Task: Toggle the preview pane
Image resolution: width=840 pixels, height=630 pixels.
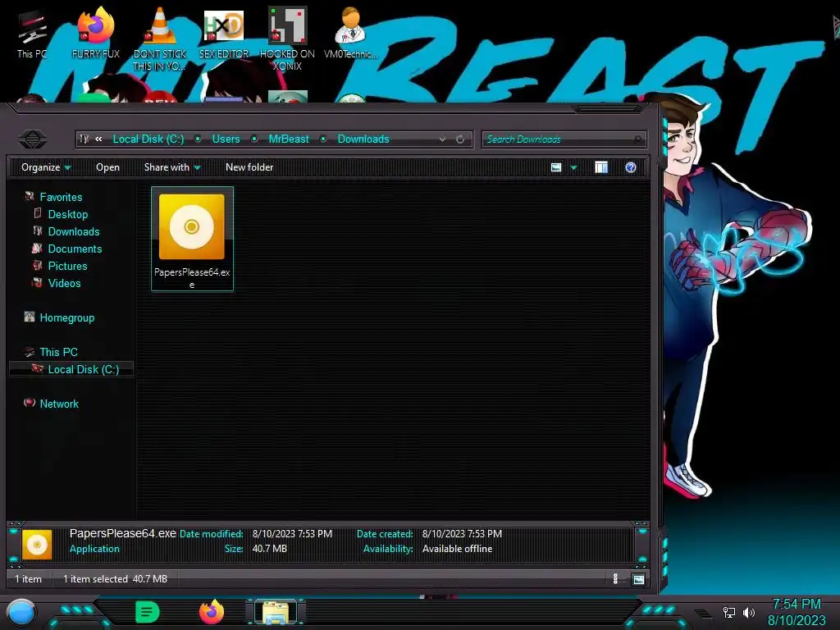Action: pyautogui.click(x=601, y=167)
